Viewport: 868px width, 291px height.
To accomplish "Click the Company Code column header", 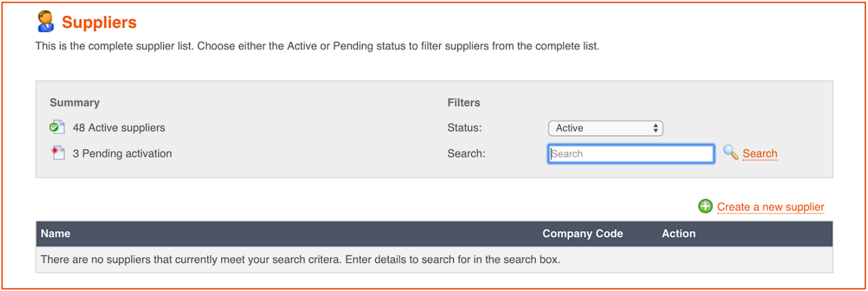I will pos(582,233).
